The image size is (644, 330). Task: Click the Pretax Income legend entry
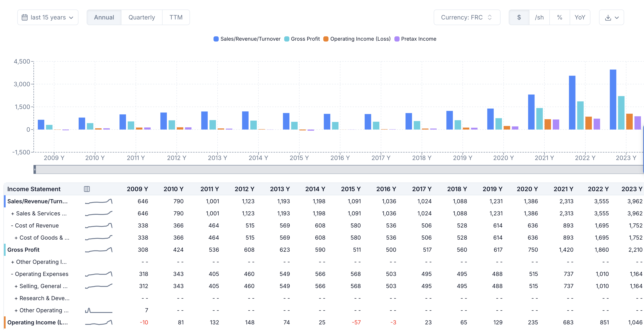415,39
